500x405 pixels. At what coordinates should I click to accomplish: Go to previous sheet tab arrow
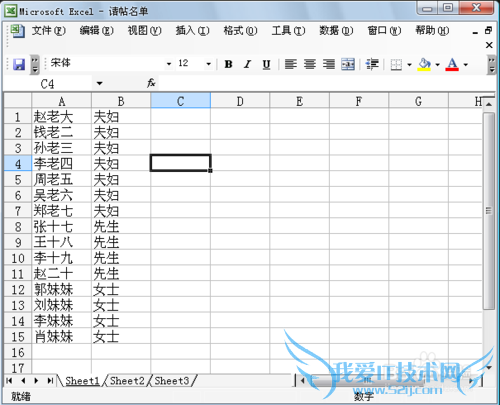[23, 381]
